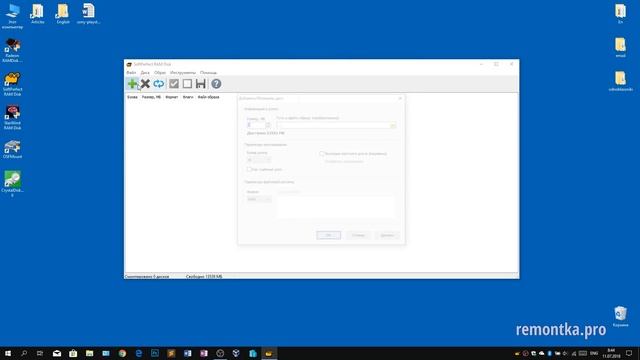Open the top folder on the right desktop edge
This screenshot has width=640, height=360.
pos(620,13)
